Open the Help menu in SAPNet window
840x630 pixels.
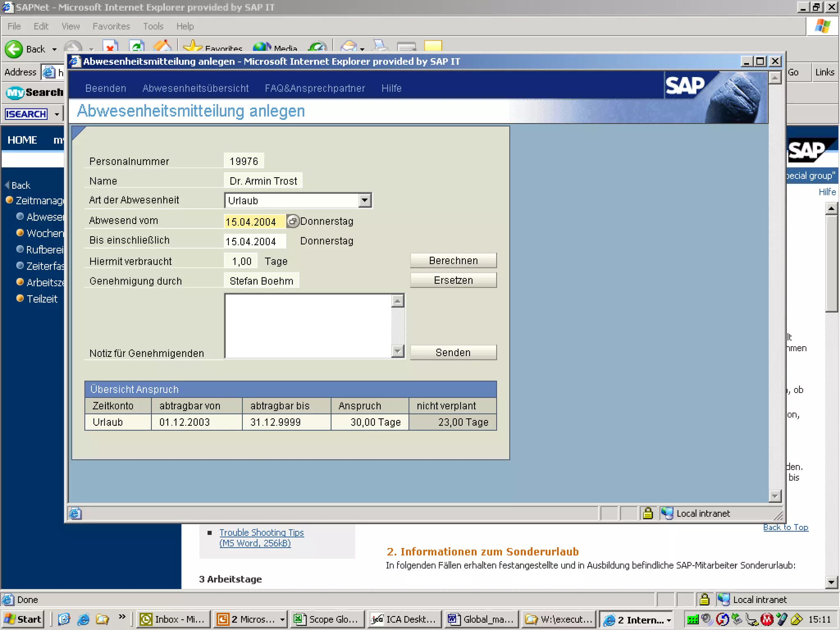(185, 26)
